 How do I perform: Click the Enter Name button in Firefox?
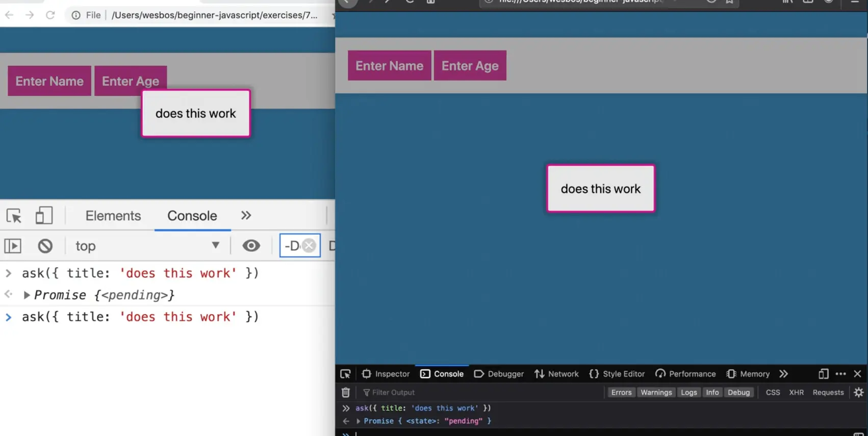389,66
